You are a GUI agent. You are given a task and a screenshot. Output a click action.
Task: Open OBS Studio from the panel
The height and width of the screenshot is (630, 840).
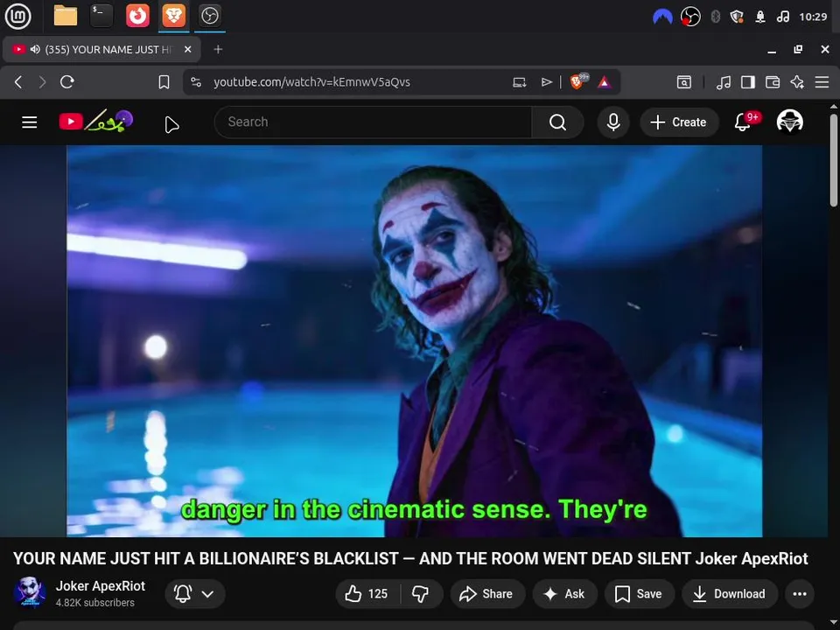click(x=209, y=16)
